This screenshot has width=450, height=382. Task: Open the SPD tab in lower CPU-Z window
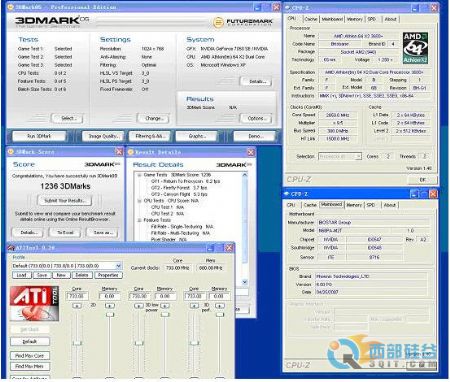(x=371, y=205)
